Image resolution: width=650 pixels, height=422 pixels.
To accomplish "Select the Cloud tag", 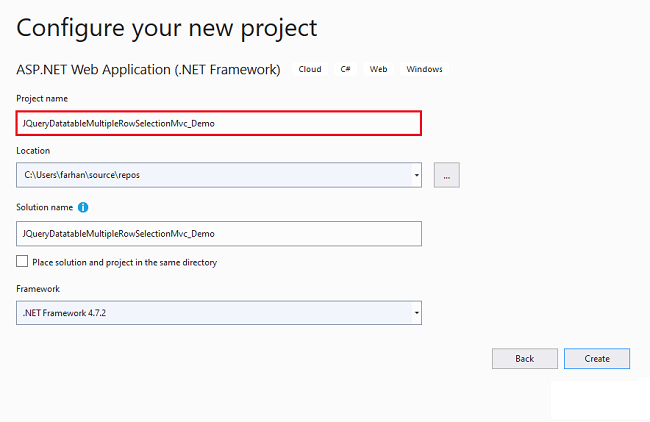I will click(310, 69).
